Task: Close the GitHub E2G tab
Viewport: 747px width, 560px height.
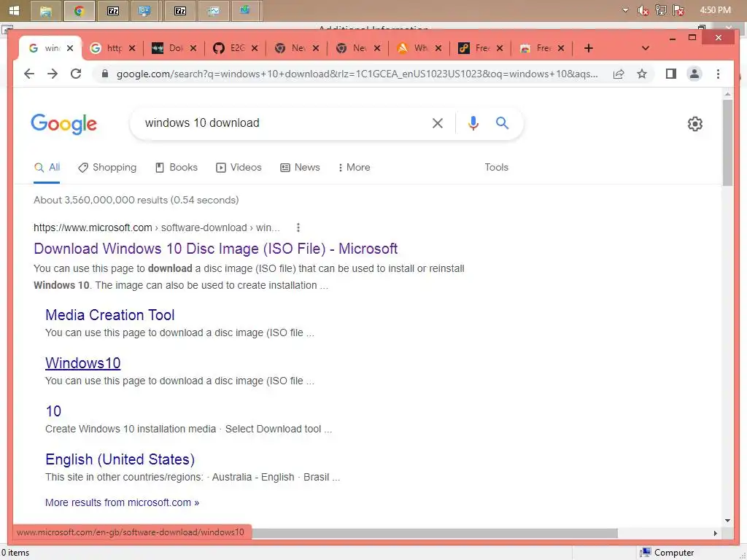Action: (x=255, y=48)
